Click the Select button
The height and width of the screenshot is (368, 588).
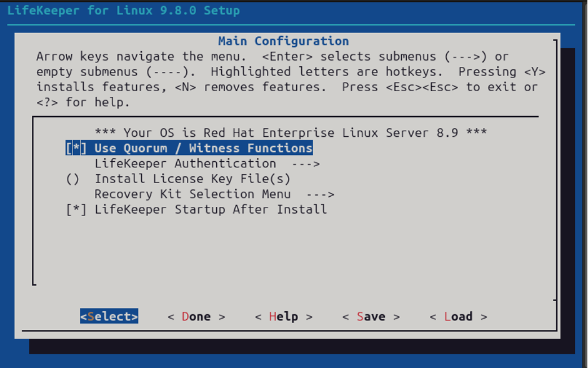(109, 316)
